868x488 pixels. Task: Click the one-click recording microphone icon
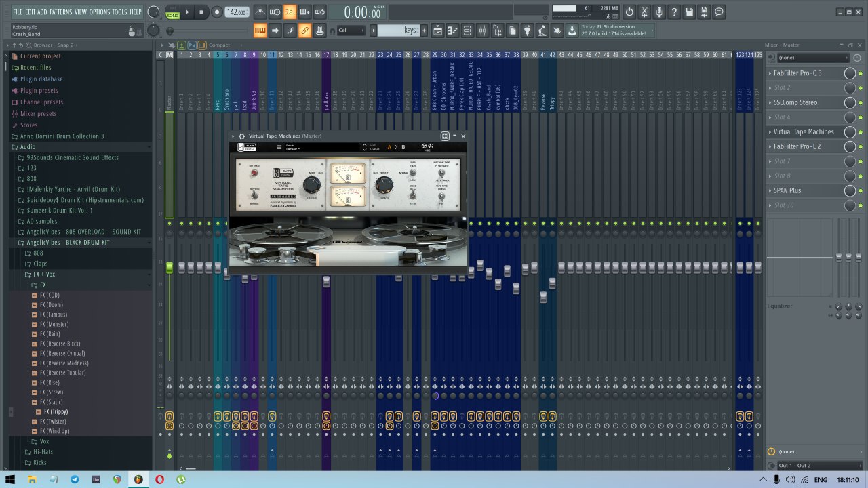[x=659, y=12]
